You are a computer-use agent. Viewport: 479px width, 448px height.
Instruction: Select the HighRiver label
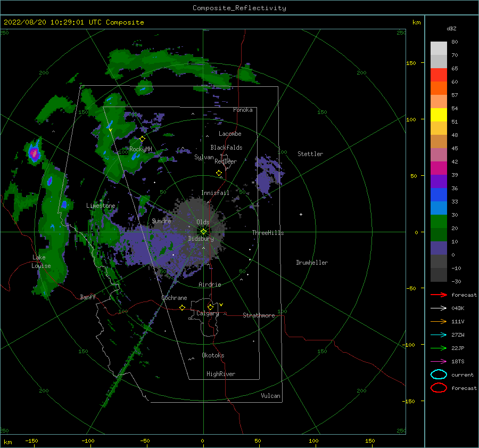pos(221,374)
